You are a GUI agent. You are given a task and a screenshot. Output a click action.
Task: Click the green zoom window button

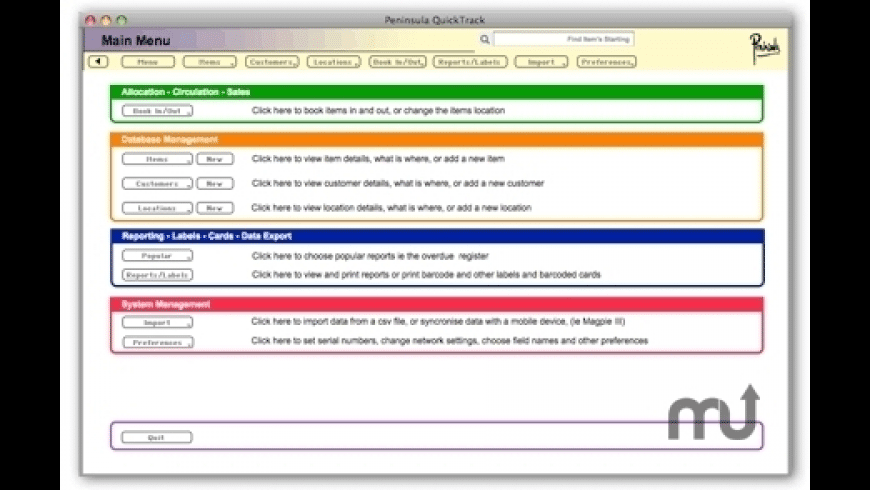pyautogui.click(x=122, y=20)
